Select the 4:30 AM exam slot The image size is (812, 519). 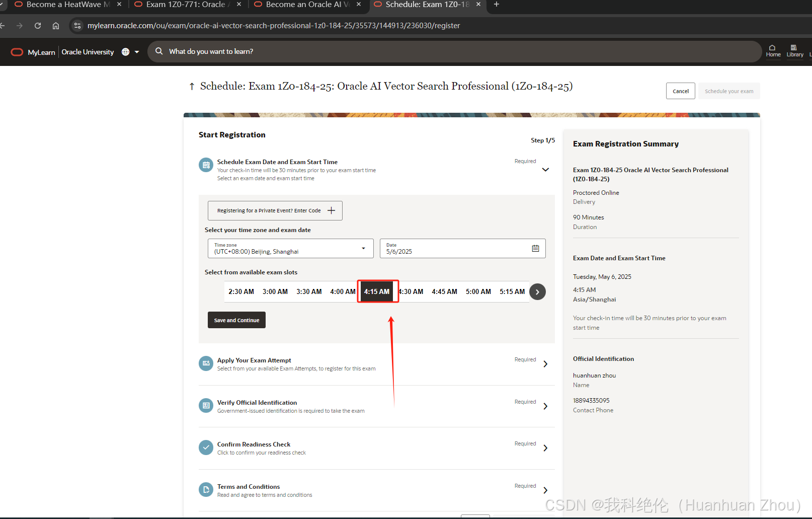(x=411, y=291)
